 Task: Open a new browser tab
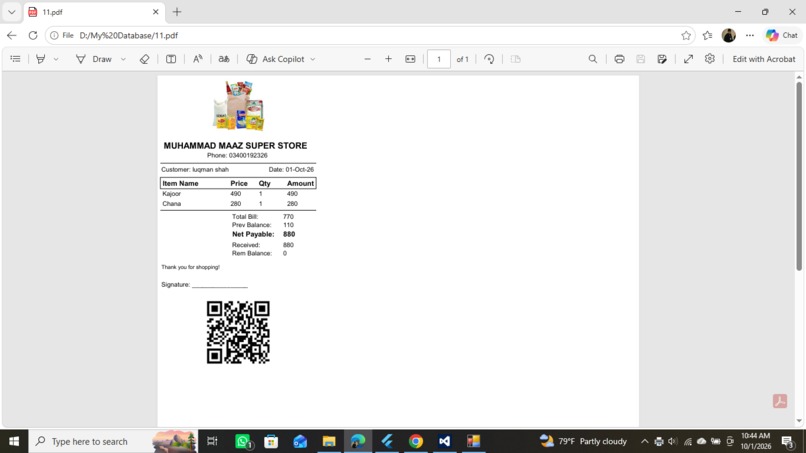[177, 12]
